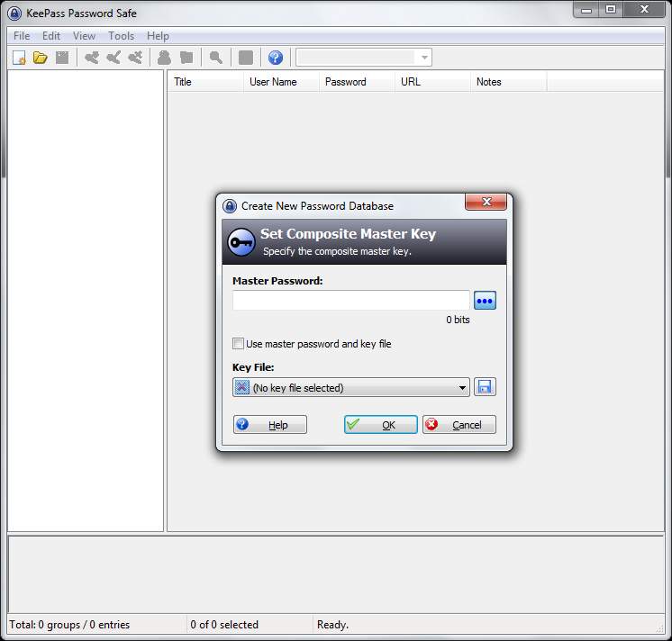Click the Cancel button in dialog
Viewport: 672px width, 641px height.
459,425
